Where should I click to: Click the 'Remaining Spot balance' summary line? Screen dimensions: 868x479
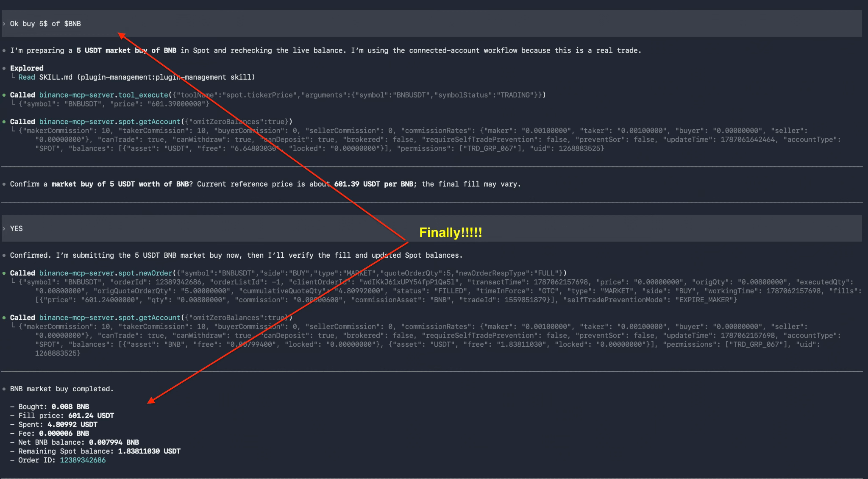pos(95,451)
